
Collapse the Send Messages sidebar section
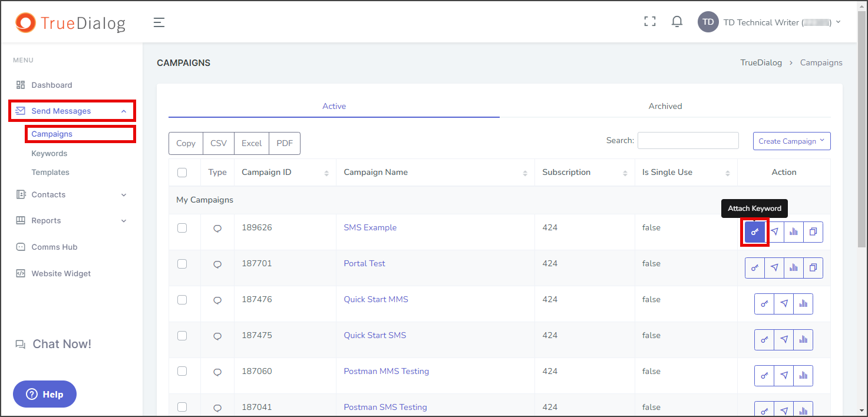(x=72, y=111)
